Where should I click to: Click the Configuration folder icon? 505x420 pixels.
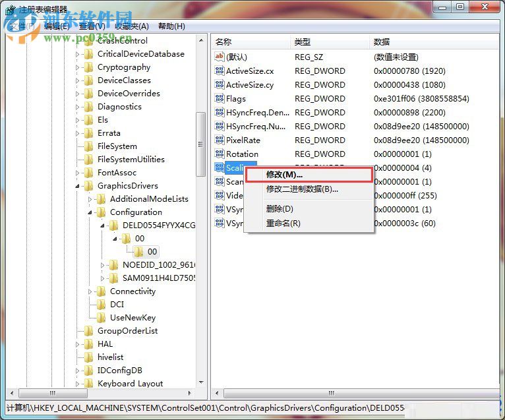click(x=102, y=212)
